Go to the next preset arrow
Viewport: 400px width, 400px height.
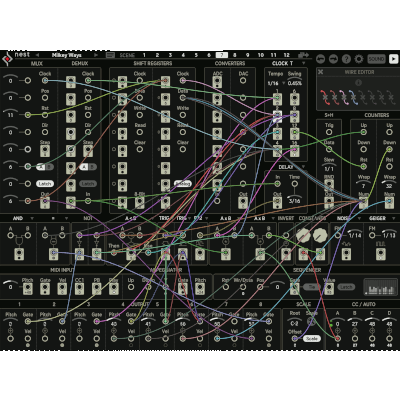[96, 55]
